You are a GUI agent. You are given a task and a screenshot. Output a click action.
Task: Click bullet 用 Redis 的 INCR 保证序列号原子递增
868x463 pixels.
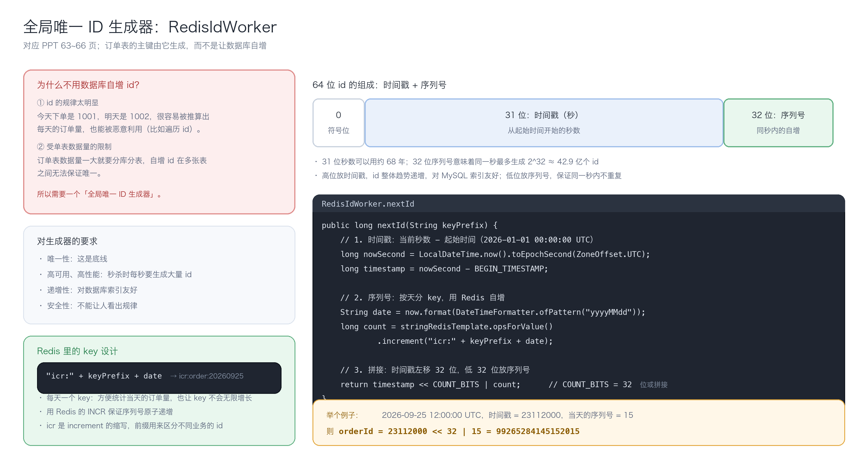tap(109, 411)
